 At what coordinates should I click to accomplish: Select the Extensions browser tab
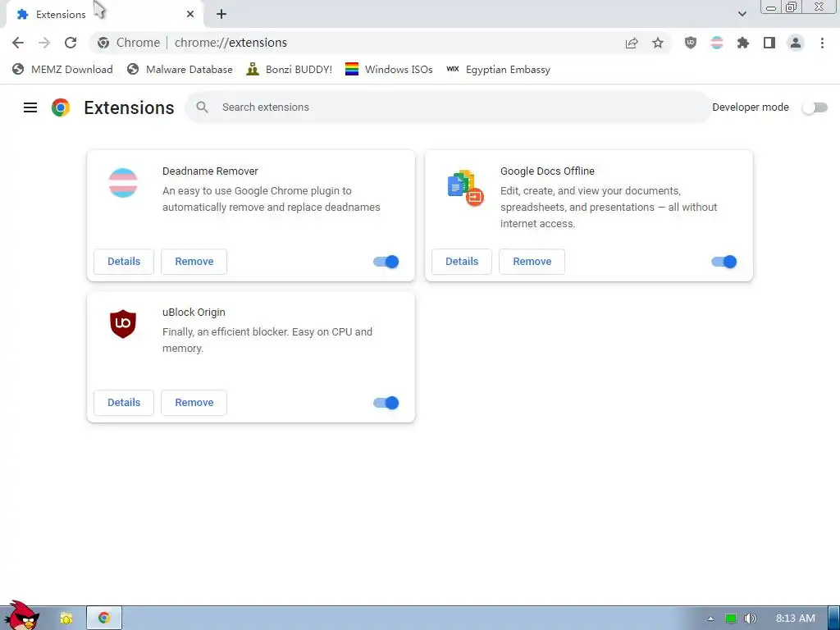pyautogui.click(x=105, y=15)
